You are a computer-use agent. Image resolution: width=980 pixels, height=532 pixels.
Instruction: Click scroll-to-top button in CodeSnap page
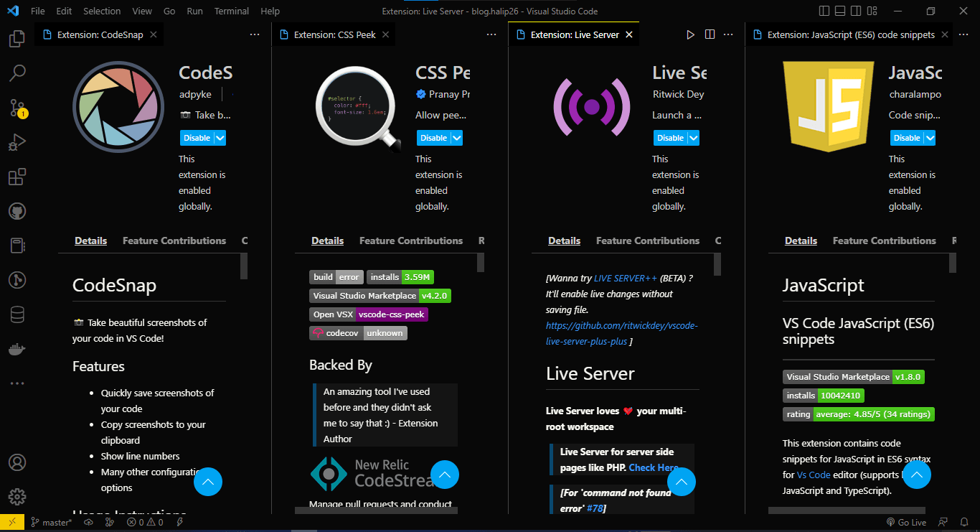pyautogui.click(x=208, y=481)
